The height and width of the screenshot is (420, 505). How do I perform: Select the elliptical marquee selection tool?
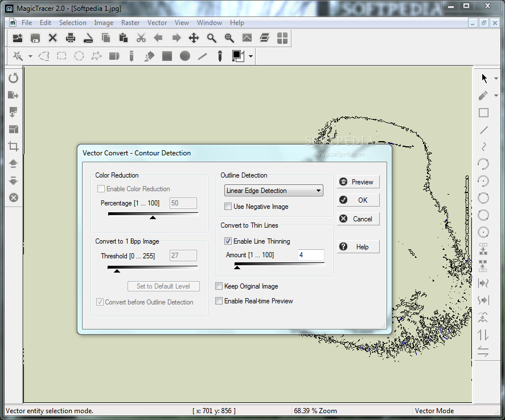point(79,56)
